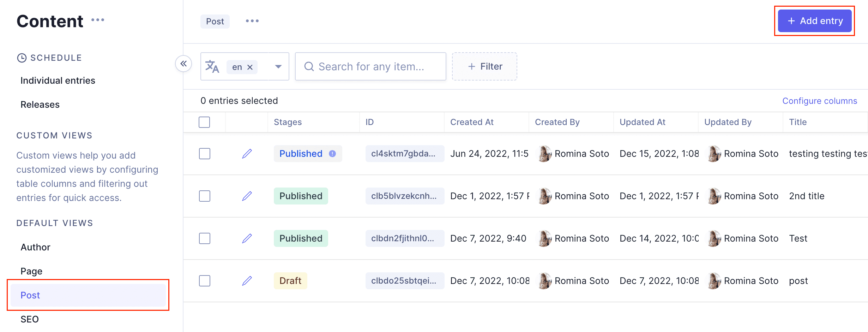This screenshot has height=332, width=868.
Task: Open the ellipsis menu beside the Post tab
Action: [252, 21]
